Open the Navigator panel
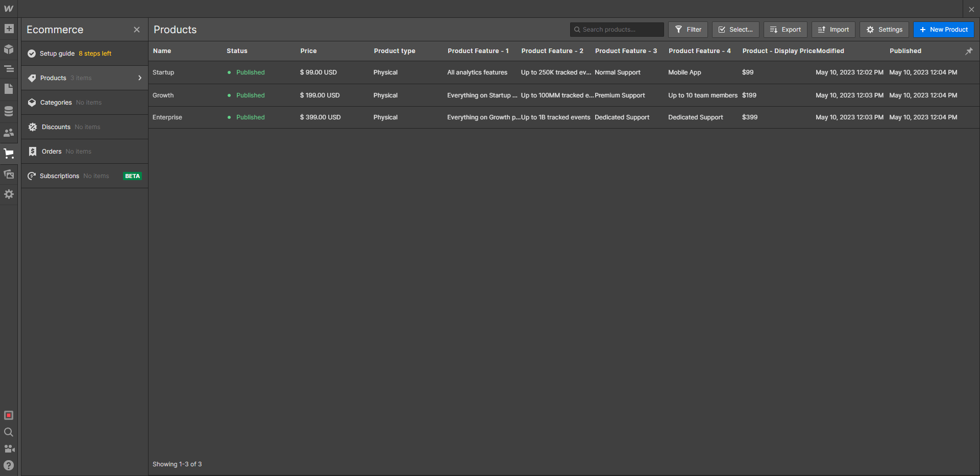The height and width of the screenshot is (476, 980). pyautogui.click(x=8, y=68)
